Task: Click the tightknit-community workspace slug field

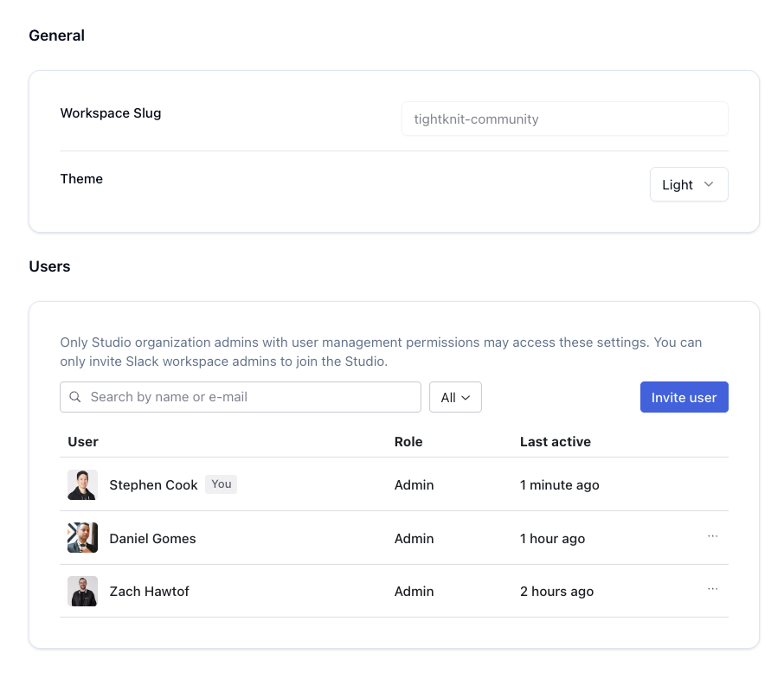Action: tap(565, 119)
